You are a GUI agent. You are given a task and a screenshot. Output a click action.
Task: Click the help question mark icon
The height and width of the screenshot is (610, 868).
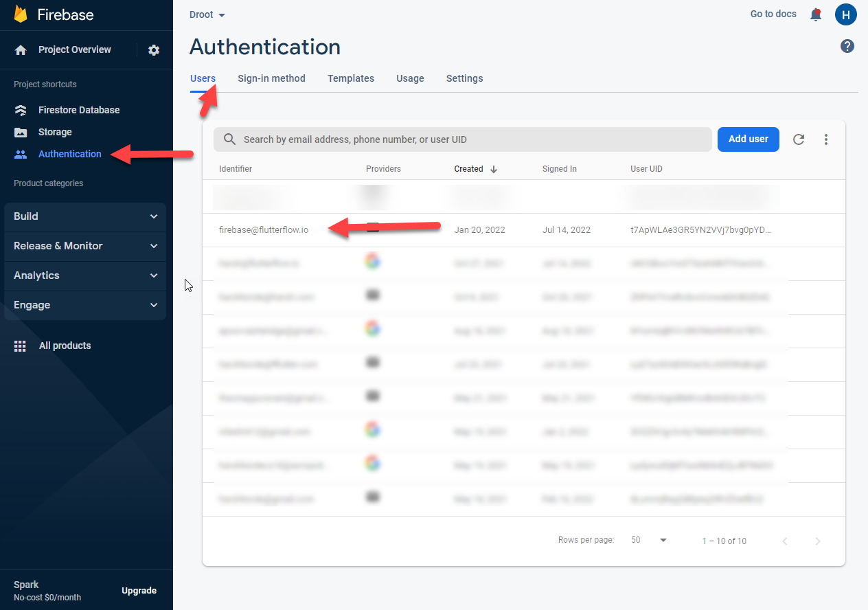pyautogui.click(x=847, y=46)
